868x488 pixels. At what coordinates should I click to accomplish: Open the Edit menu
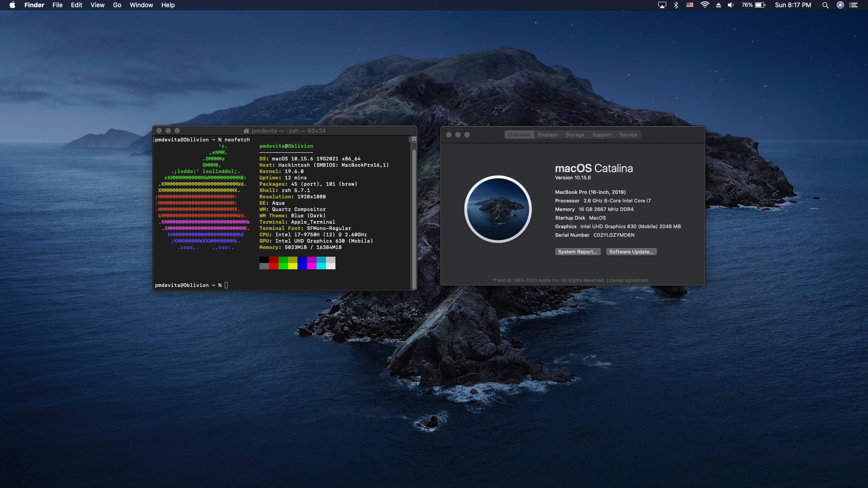pos(76,5)
